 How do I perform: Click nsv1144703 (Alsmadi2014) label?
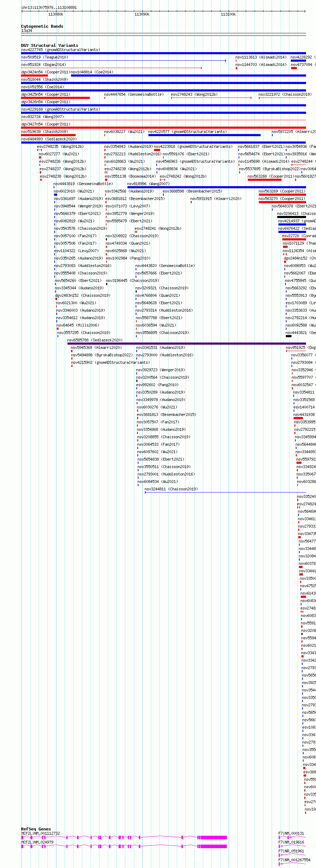point(261,65)
